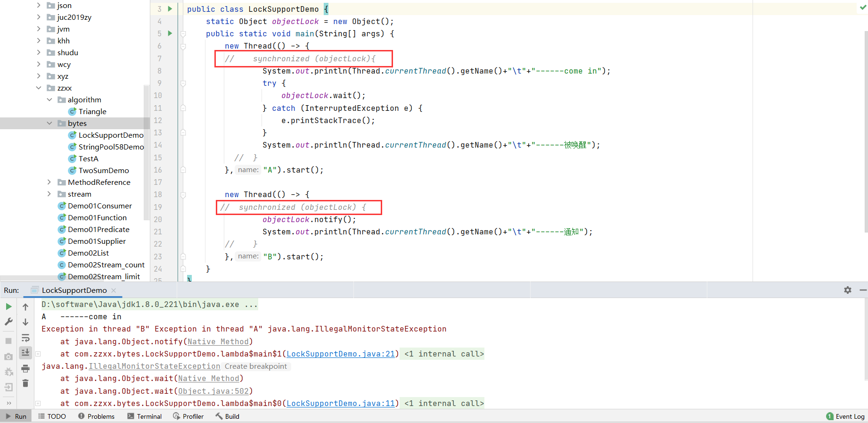Open Run panel settings gear
This screenshot has height=423, width=868.
pyautogui.click(x=848, y=290)
